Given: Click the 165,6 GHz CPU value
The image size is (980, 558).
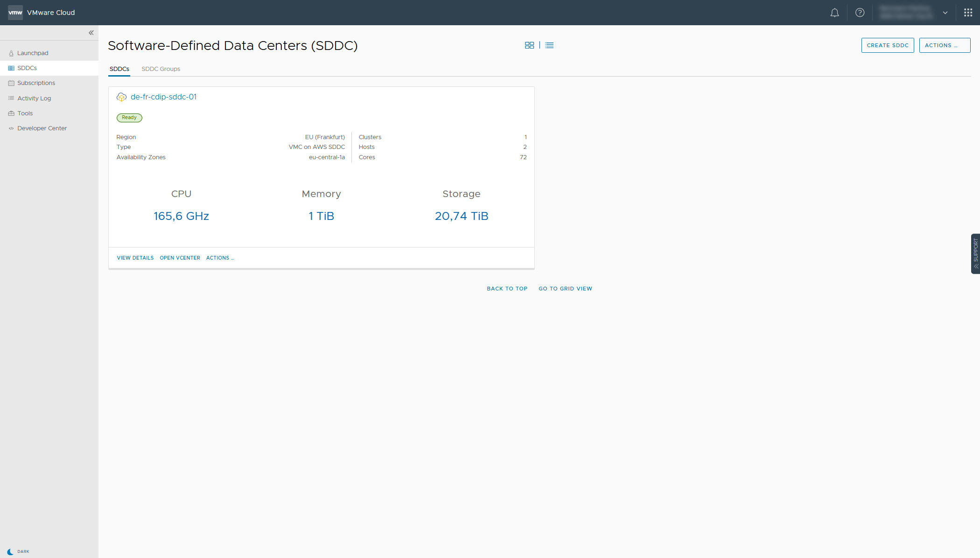Looking at the screenshot, I should tap(182, 216).
